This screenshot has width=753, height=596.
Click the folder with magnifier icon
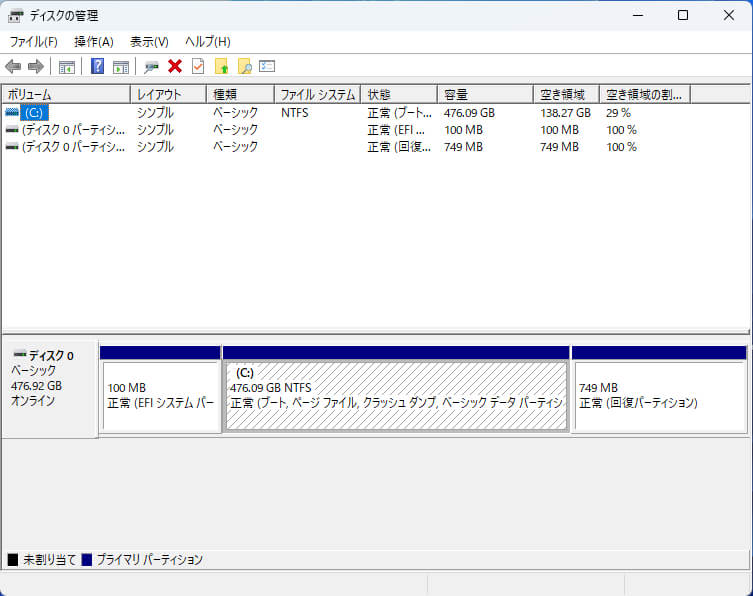(244, 67)
